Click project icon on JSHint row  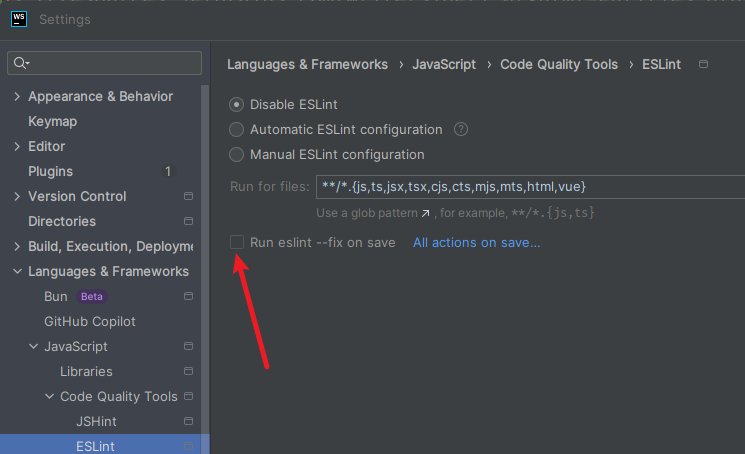[188, 421]
